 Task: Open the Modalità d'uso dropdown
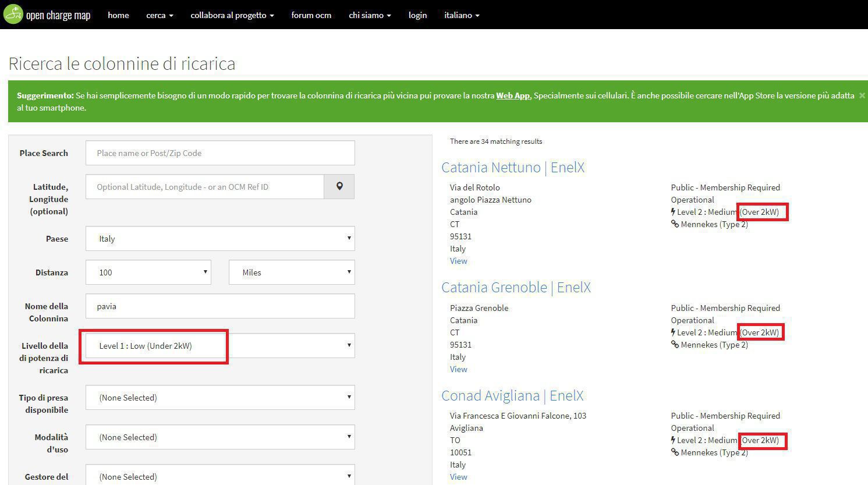point(220,437)
